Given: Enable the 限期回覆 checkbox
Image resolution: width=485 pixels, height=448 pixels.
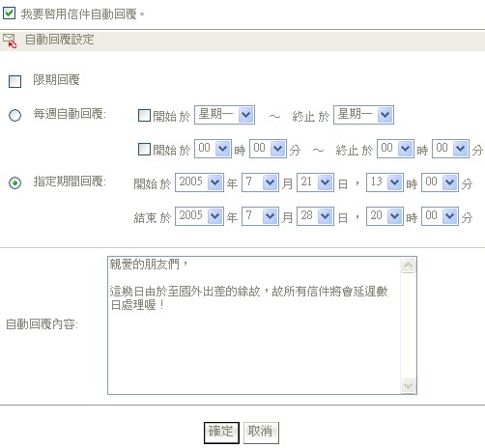Looking at the screenshot, I should [x=15, y=81].
